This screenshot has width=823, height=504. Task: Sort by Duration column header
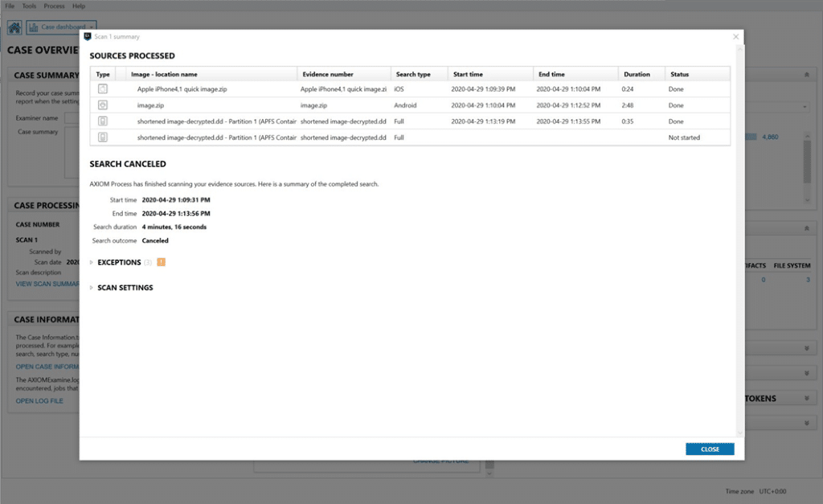point(641,74)
